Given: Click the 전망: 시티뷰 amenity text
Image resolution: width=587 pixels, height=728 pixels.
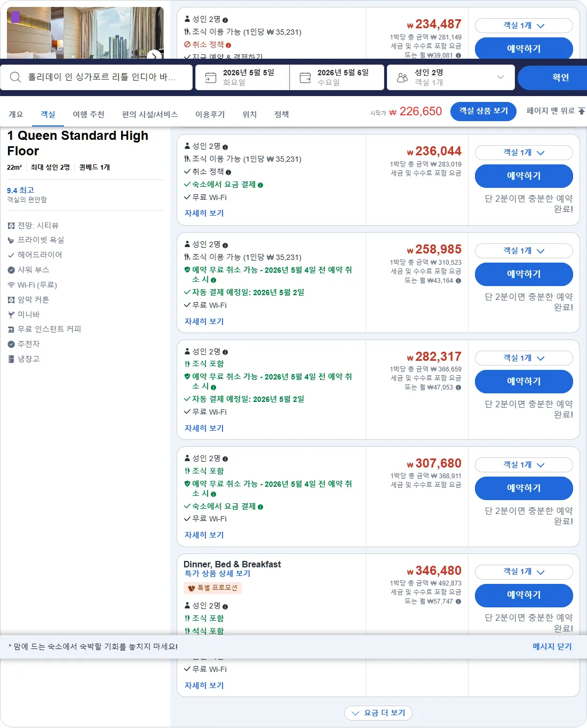Looking at the screenshot, I should (x=38, y=226).
